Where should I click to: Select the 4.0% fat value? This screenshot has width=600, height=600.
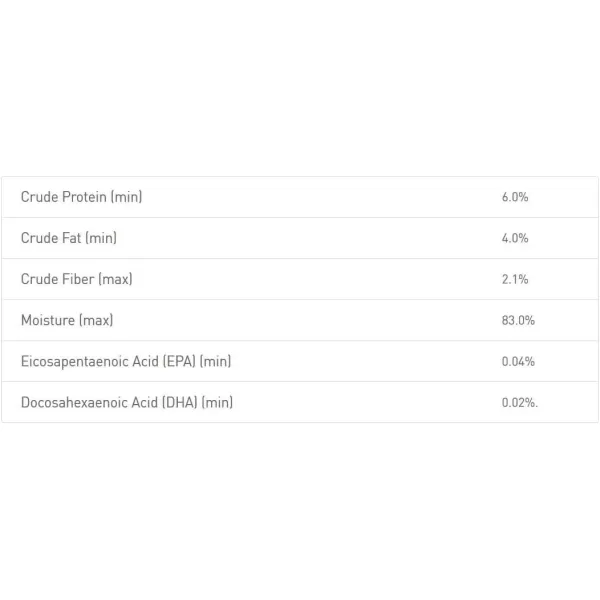click(x=514, y=238)
